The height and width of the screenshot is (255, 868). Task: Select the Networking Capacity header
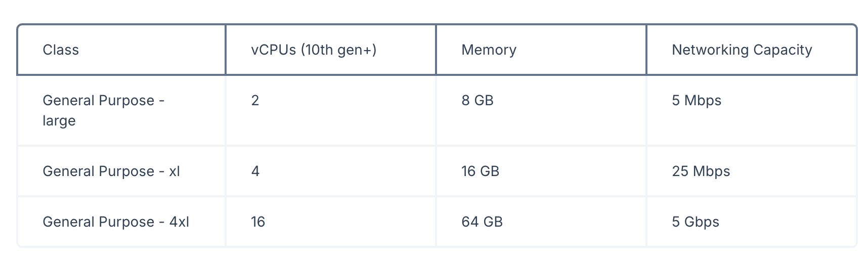point(752,50)
